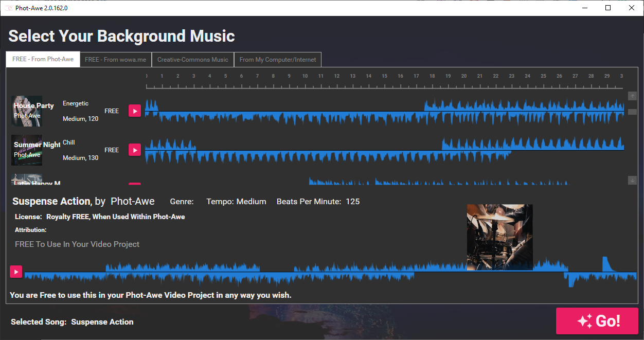644x340 pixels.
Task: Click the "You are Free to use this" notice
Action: (151, 295)
